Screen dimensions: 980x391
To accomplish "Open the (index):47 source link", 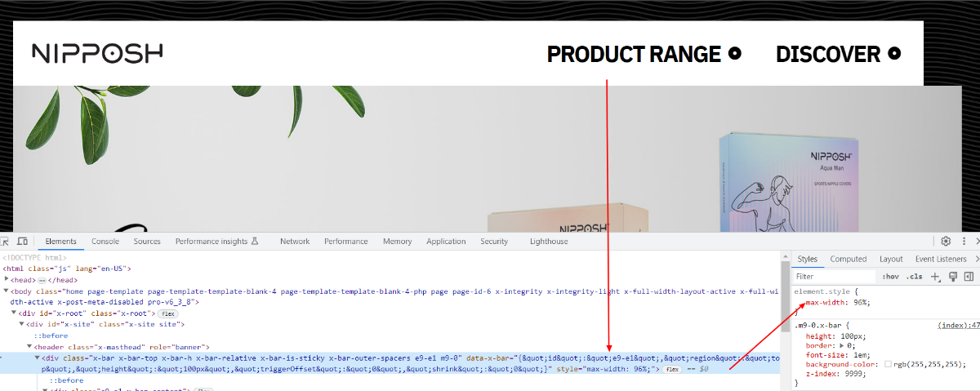I will 958,325.
